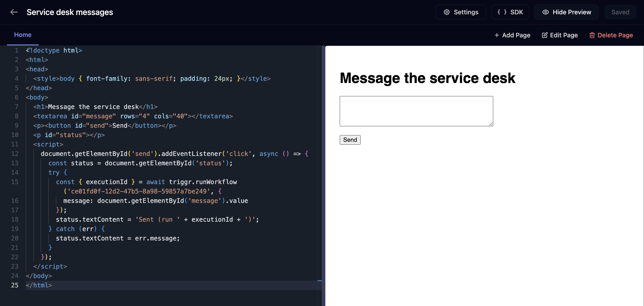Click the editor vertical scrollbar strip
The image size is (644, 306).
[x=320, y=176]
